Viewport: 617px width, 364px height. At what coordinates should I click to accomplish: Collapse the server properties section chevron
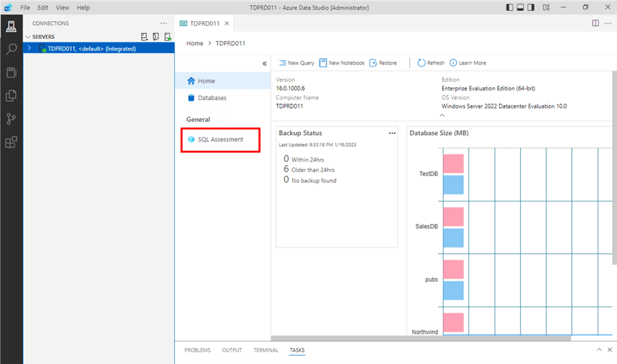point(442,115)
